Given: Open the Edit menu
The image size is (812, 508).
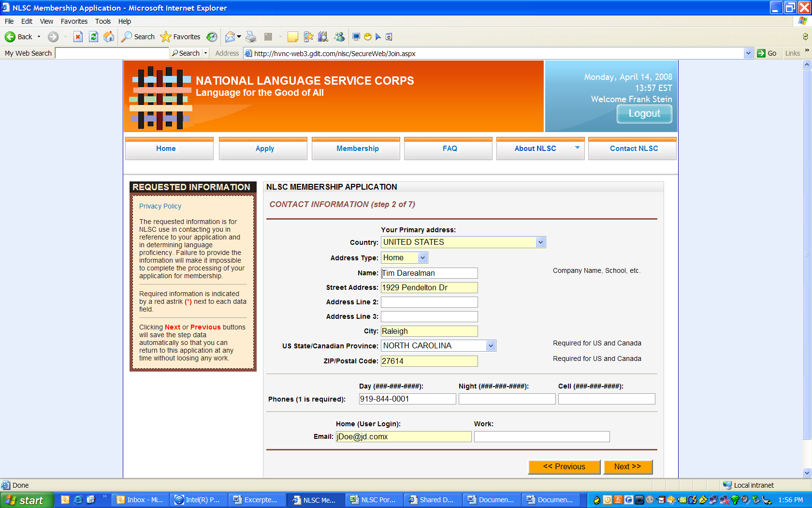Looking at the screenshot, I should [x=27, y=21].
